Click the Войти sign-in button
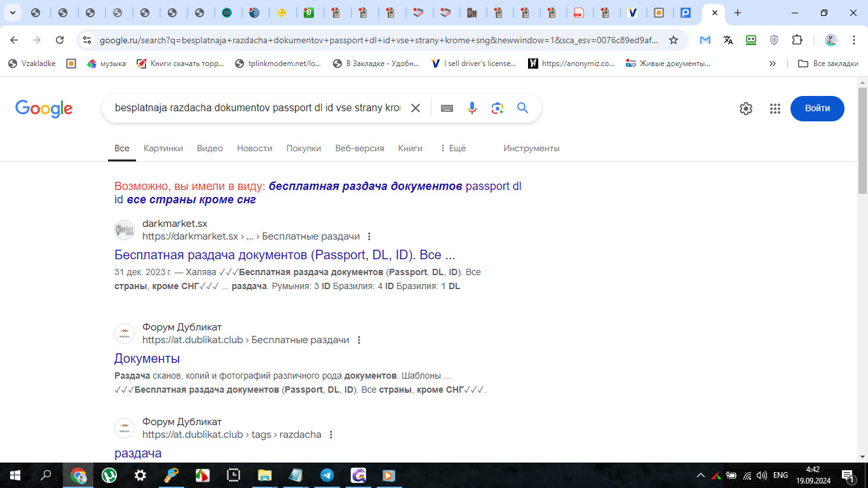The width and height of the screenshot is (868, 488). click(x=817, y=109)
